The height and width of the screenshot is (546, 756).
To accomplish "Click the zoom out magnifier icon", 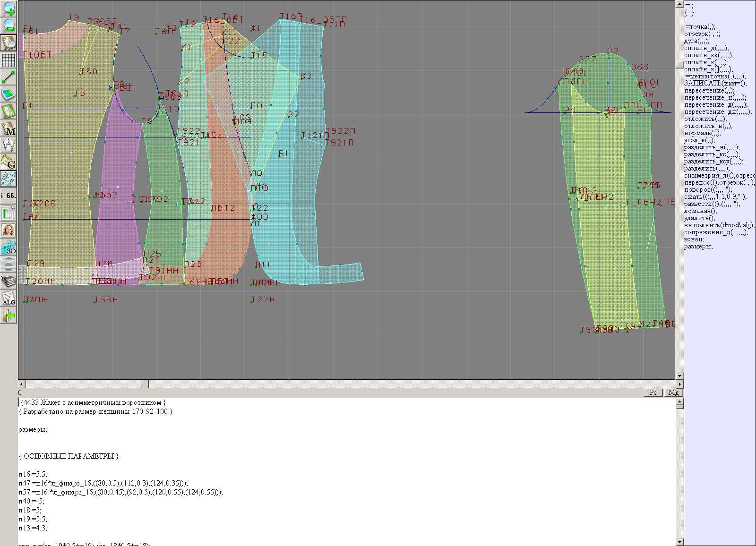I will [x=9, y=26].
